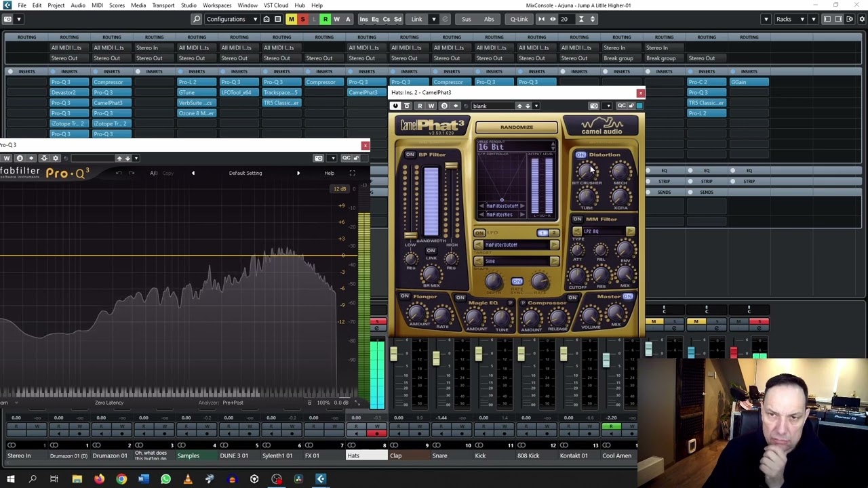Toggle the LFO ON switch
Viewport: 868px width, 488px height.
tap(479, 232)
